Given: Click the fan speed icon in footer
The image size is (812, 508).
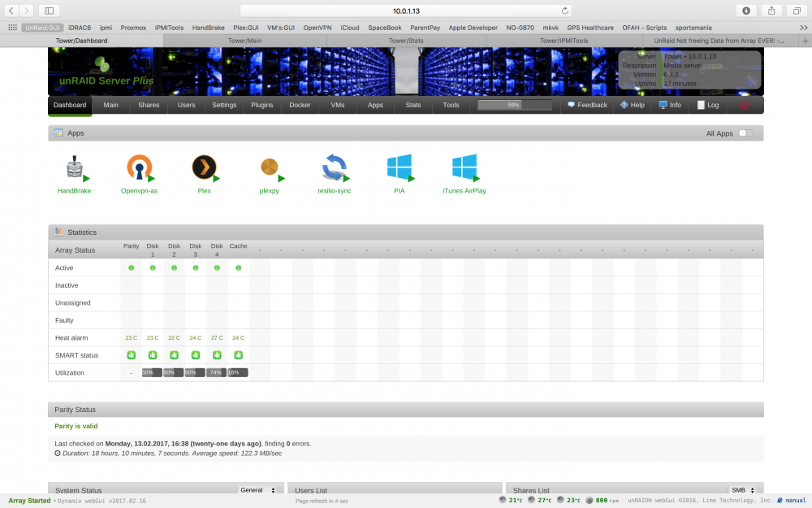Looking at the screenshot, I should click(x=589, y=500).
